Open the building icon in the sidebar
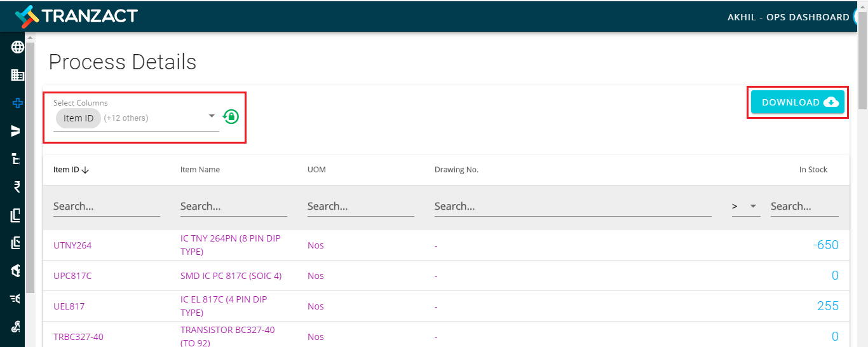This screenshot has height=347, width=868. (17, 75)
